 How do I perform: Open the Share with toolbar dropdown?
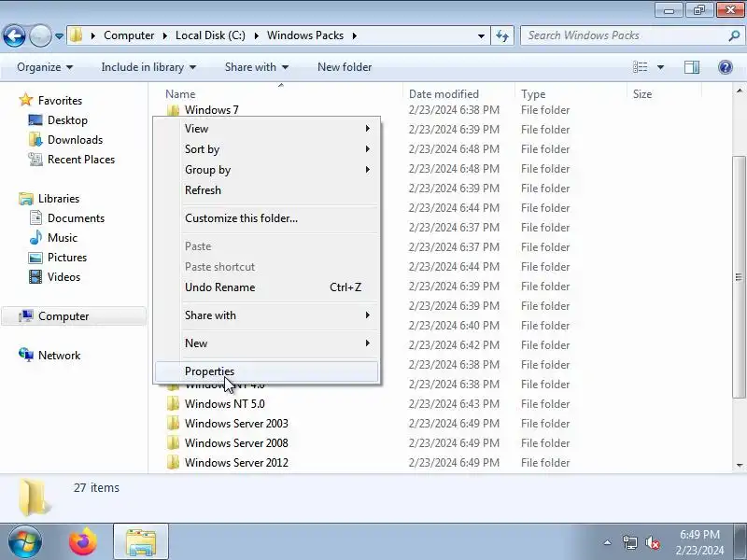[x=257, y=67]
